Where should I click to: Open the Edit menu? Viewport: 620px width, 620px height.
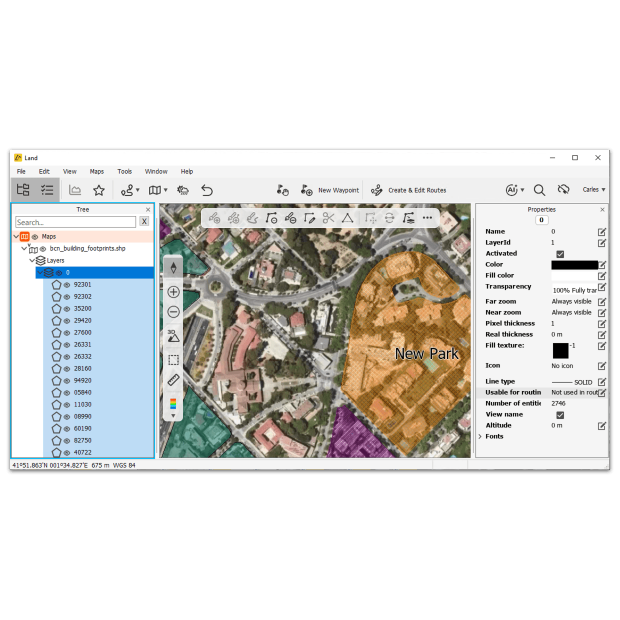click(44, 172)
